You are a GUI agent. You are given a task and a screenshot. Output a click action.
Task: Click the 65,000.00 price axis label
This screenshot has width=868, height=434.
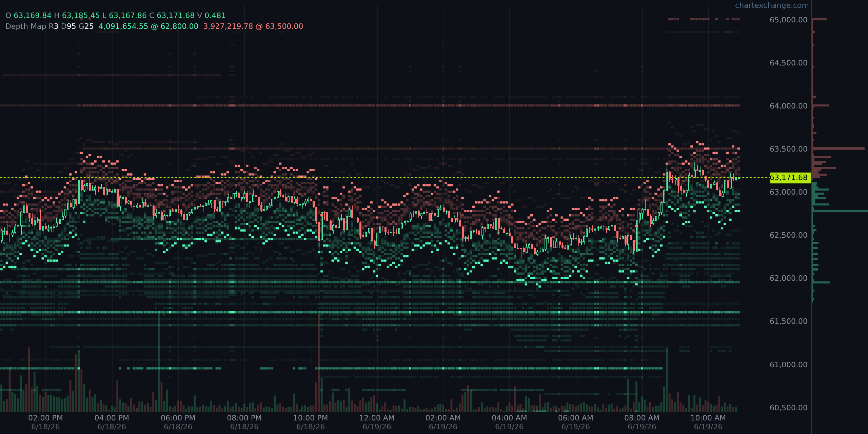point(789,20)
